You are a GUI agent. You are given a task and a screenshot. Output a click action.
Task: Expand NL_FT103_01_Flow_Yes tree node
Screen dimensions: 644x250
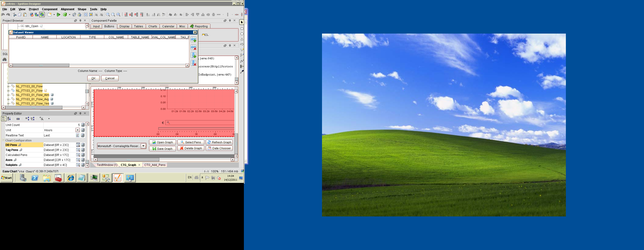tap(8, 104)
